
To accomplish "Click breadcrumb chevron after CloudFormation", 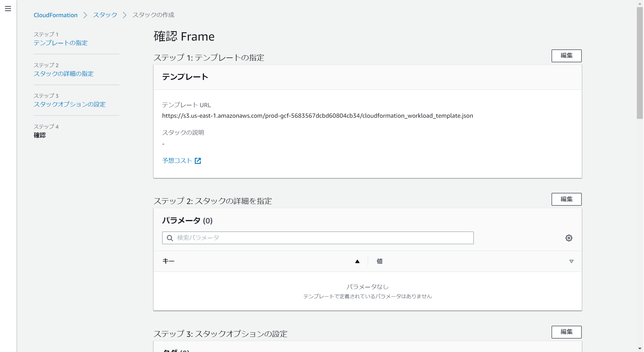I will 85,15.
